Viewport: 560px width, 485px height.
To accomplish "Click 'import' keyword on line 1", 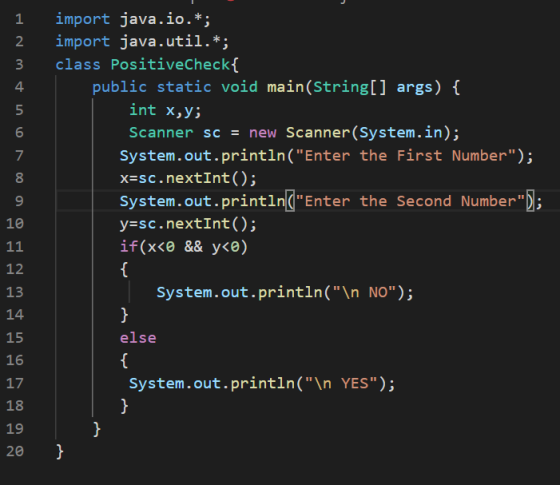I will [x=82, y=19].
